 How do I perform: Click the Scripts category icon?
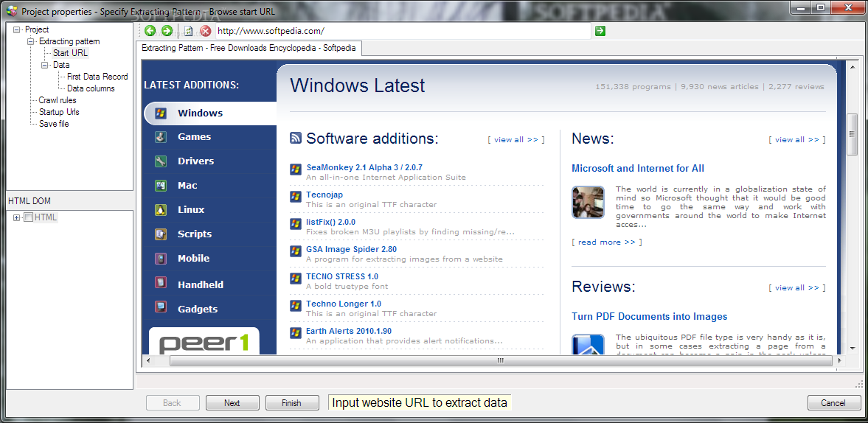click(x=161, y=234)
